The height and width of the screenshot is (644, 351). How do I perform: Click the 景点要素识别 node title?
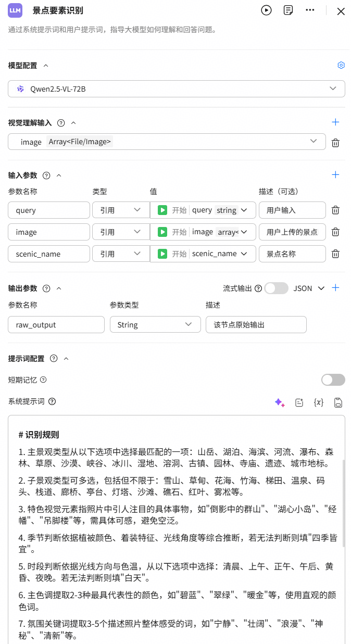(x=58, y=11)
